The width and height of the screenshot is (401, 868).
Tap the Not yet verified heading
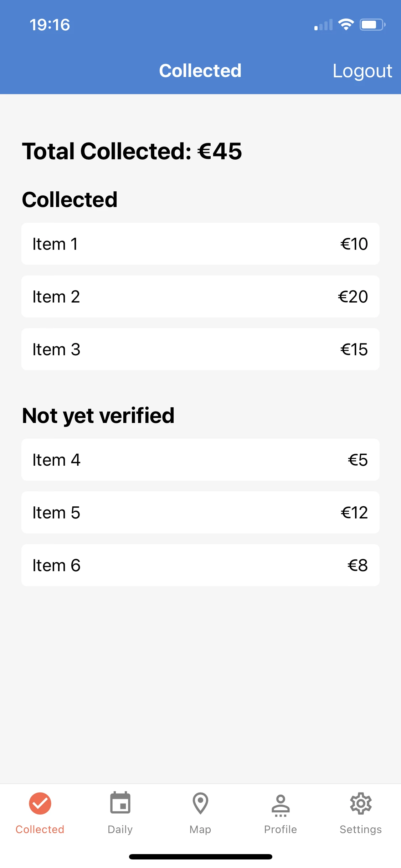[98, 415]
